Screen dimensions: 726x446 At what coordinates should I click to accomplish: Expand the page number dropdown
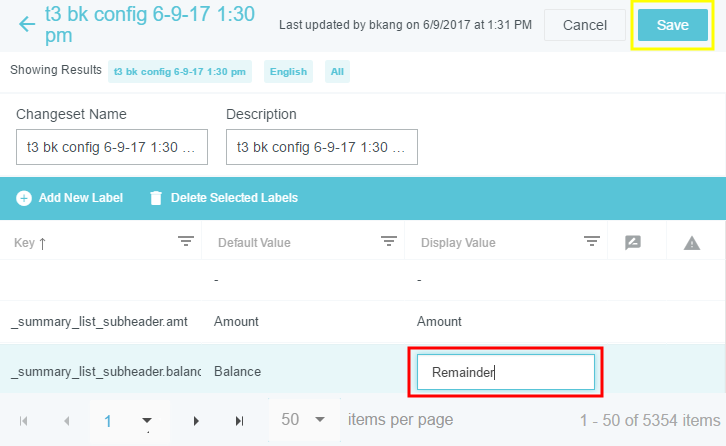click(x=147, y=420)
